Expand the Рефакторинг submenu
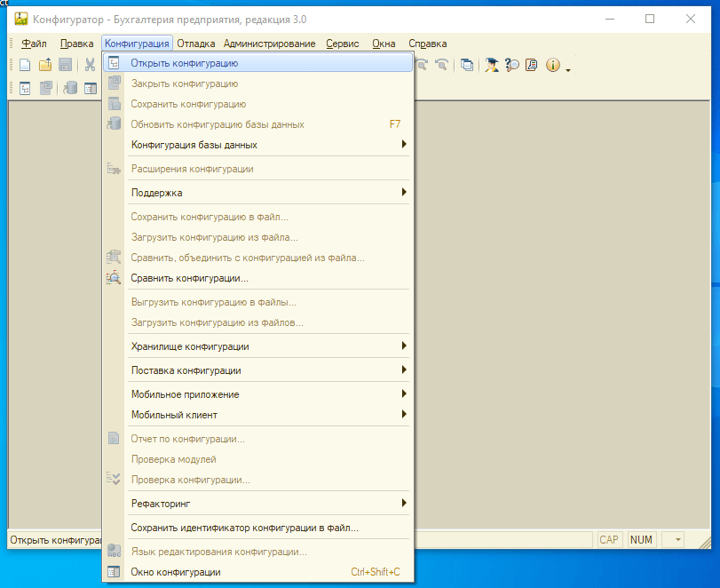The image size is (720, 588). pos(266,504)
